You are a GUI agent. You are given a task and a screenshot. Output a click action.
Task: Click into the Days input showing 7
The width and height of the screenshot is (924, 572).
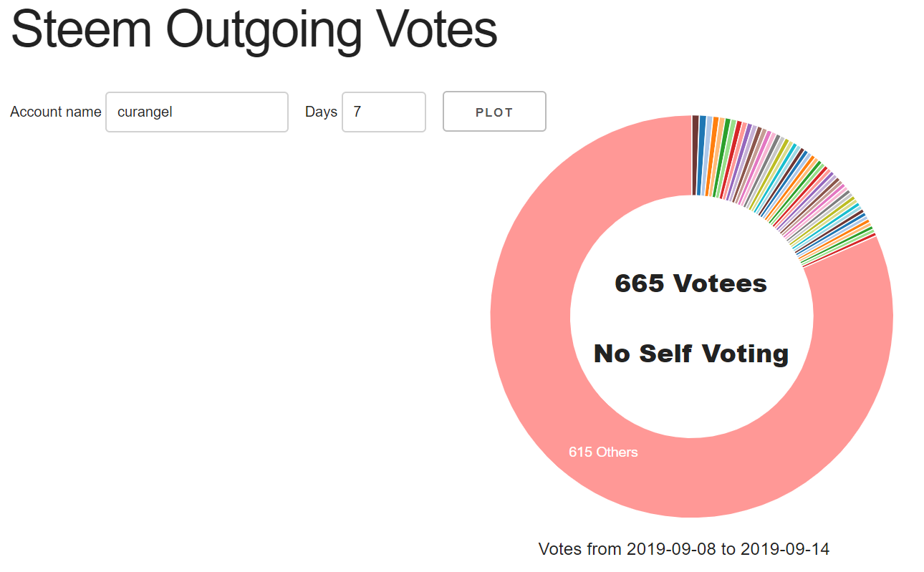pos(384,112)
